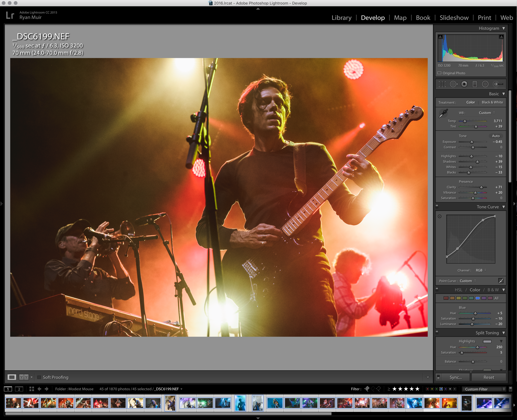Select the Red Eye Correction tool

pyautogui.click(x=464, y=84)
